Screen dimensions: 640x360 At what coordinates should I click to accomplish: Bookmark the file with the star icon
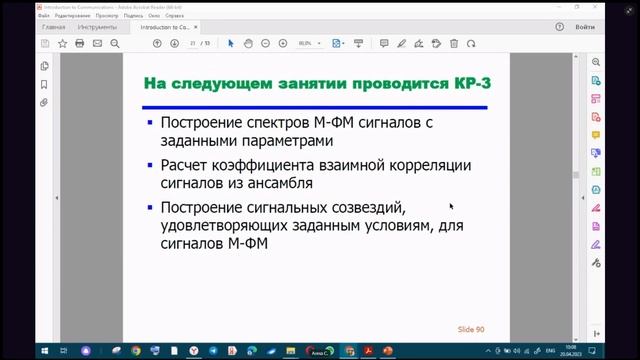pyautogui.click(x=62, y=43)
